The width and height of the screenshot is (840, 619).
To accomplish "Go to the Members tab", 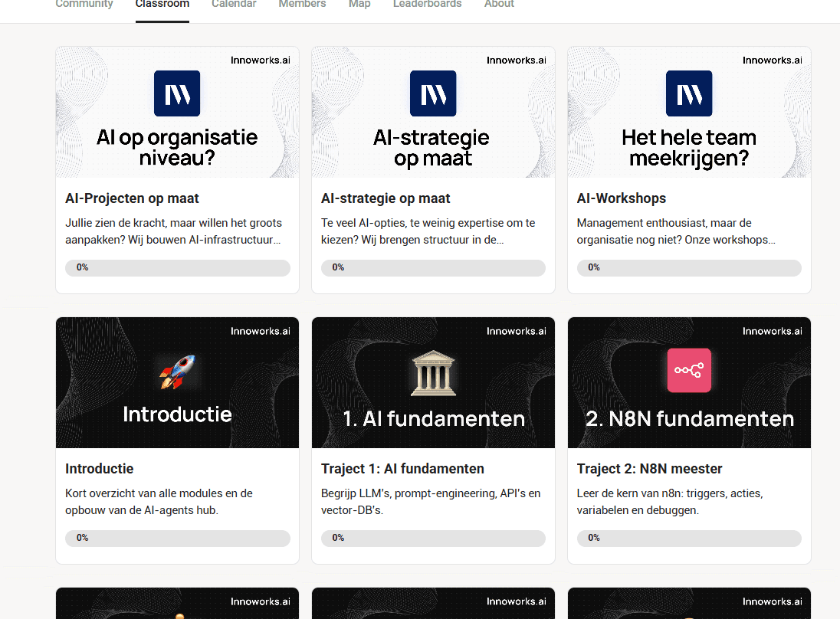I will pos(302,5).
